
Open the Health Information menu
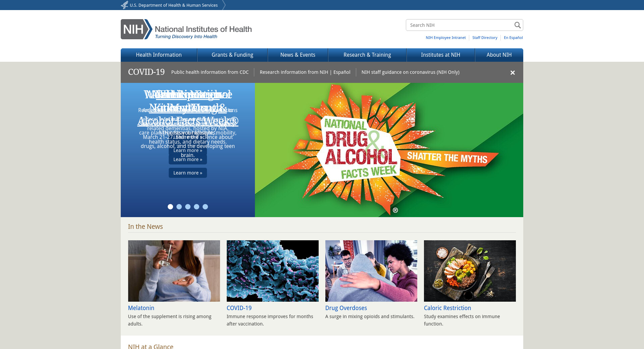pyautogui.click(x=159, y=55)
